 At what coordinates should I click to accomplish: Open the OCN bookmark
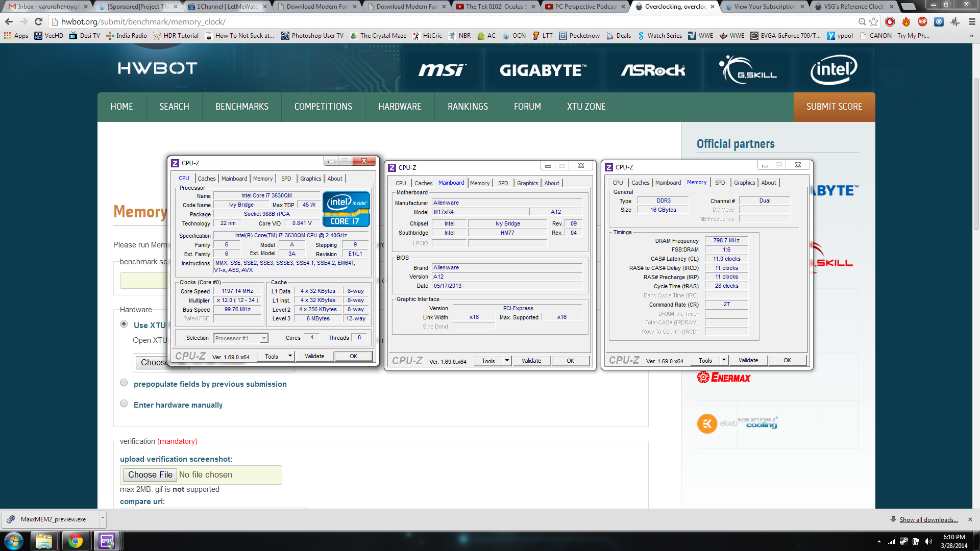514,36
